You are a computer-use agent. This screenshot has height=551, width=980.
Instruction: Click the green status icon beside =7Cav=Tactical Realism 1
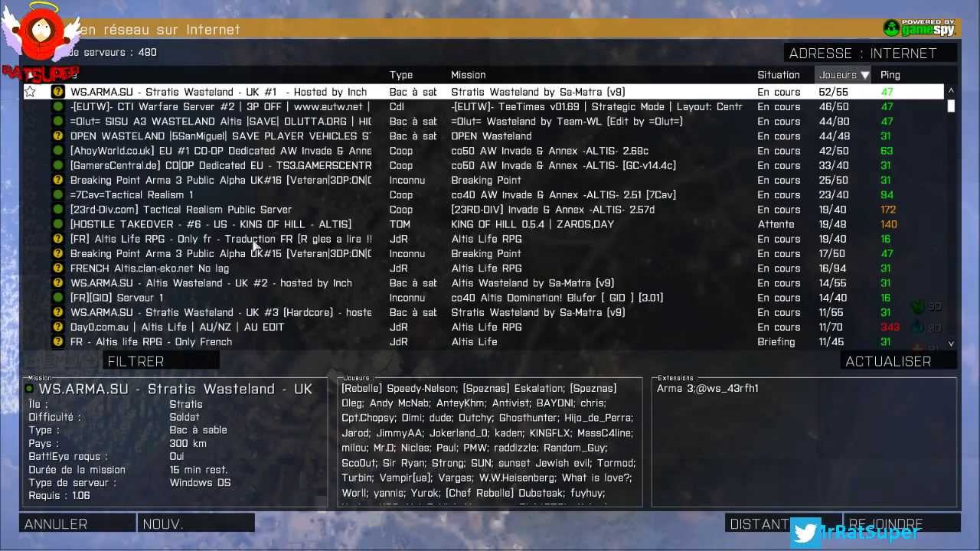(57, 194)
